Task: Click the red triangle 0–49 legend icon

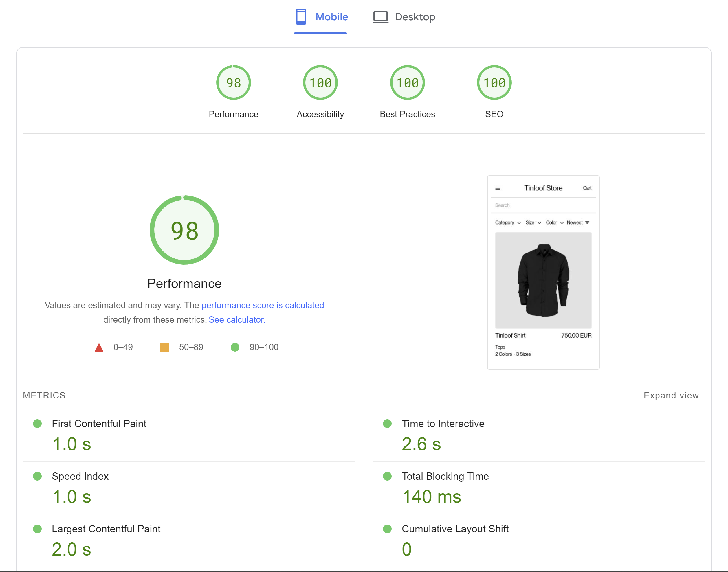Action: pos(99,347)
